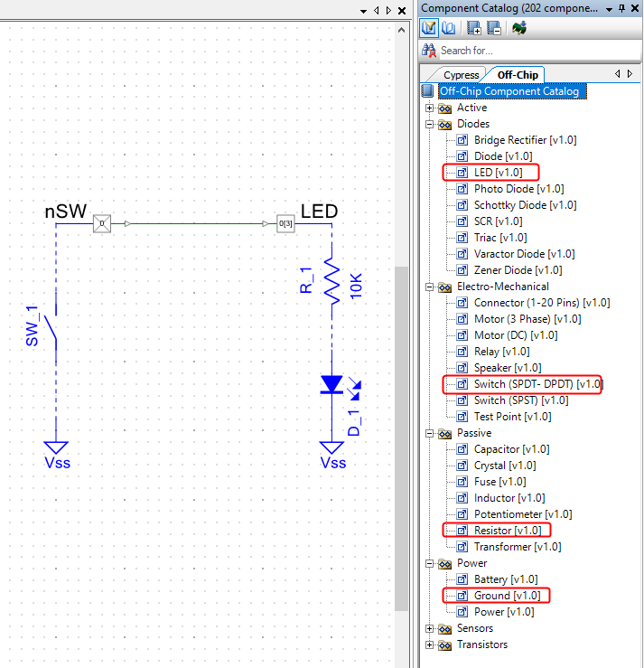Select the Off-Chip tab
This screenshot has height=668, width=644.
518,75
